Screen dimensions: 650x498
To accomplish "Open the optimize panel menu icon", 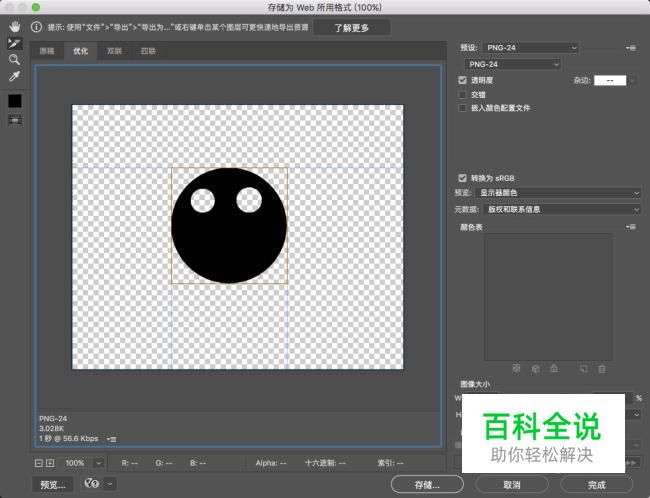I will point(631,47).
